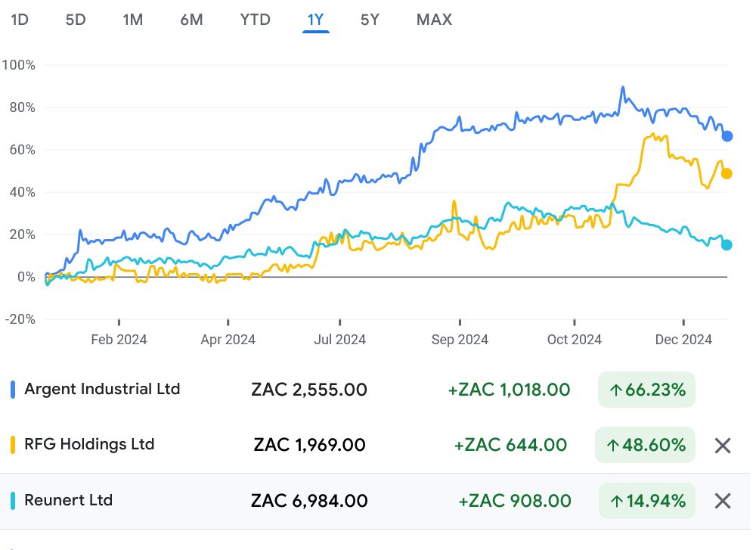
Task: Click Argent Industrial blue color marker
Action: tap(13, 390)
